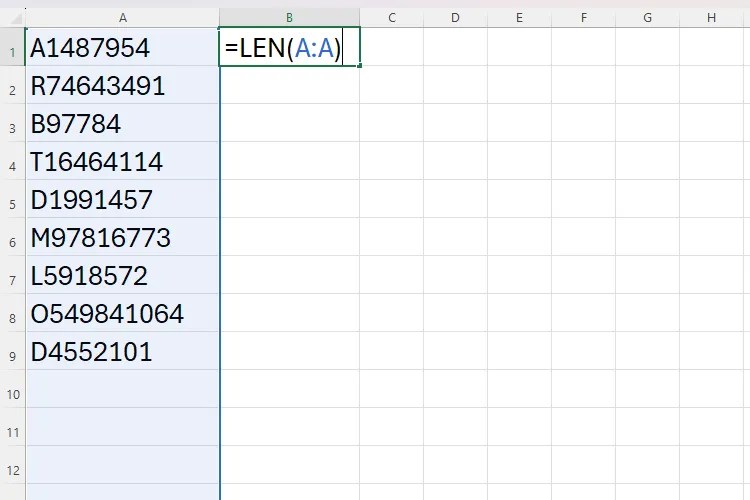Click cell A4 with T16464114
This screenshot has width=750, height=500.
(x=122, y=162)
